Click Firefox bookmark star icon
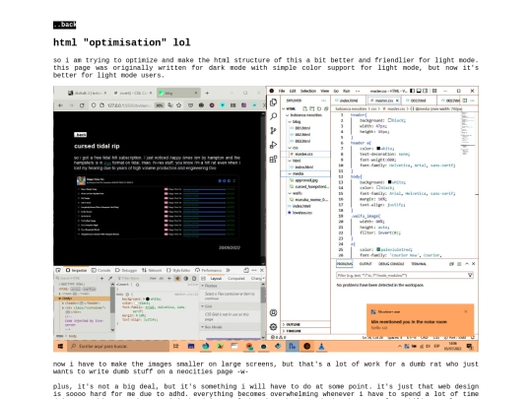 pyautogui.click(x=178, y=105)
